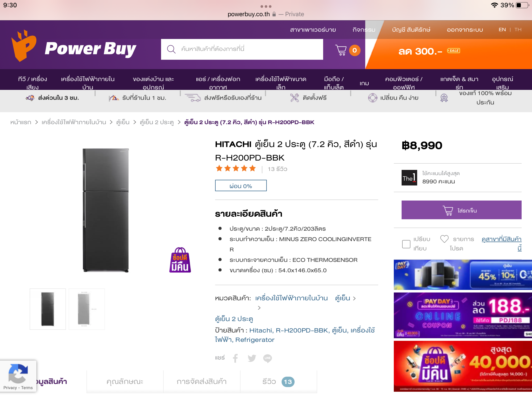Share product on Facebook
The width and height of the screenshot is (532, 399).
click(x=235, y=358)
